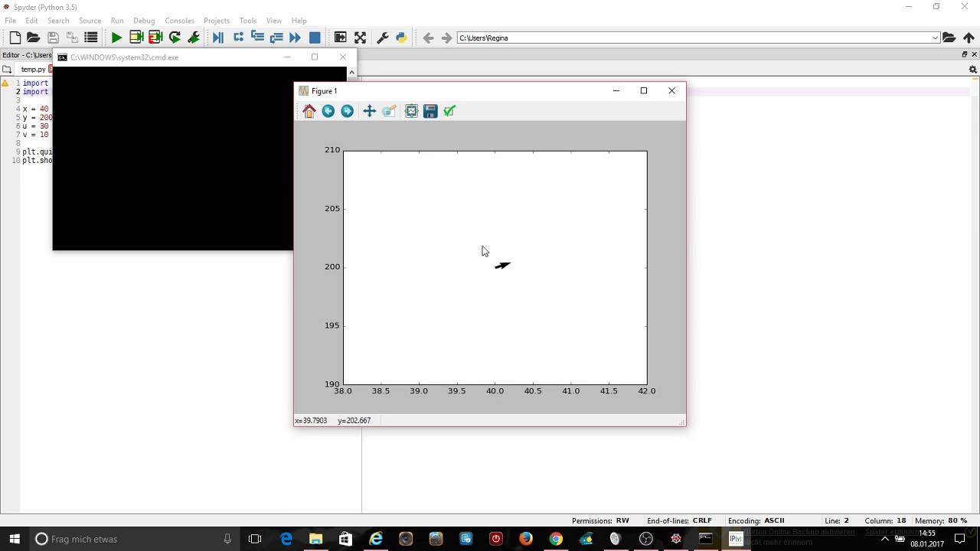
Task: Go to next view in Figure 1
Action: (x=347, y=111)
